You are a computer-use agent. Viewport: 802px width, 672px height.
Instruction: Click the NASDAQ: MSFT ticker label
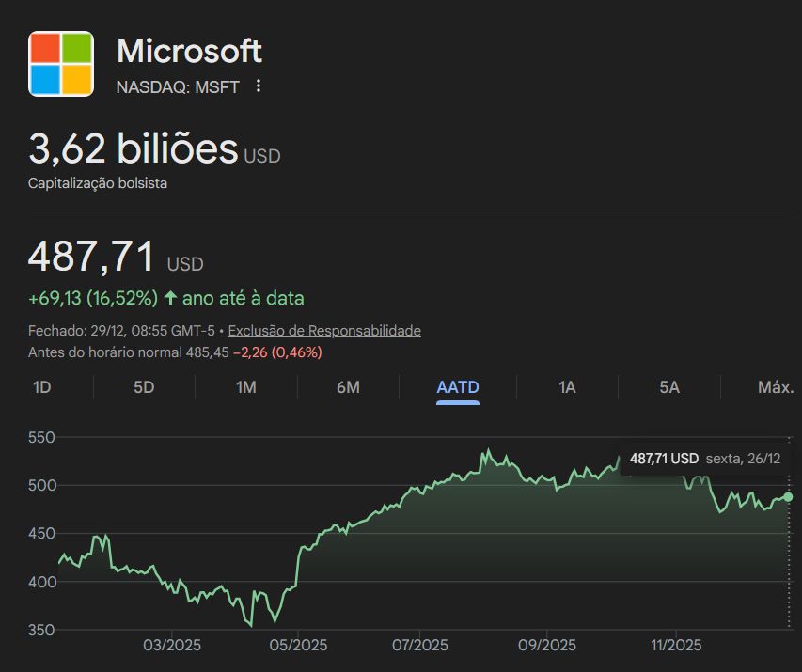pos(178,87)
